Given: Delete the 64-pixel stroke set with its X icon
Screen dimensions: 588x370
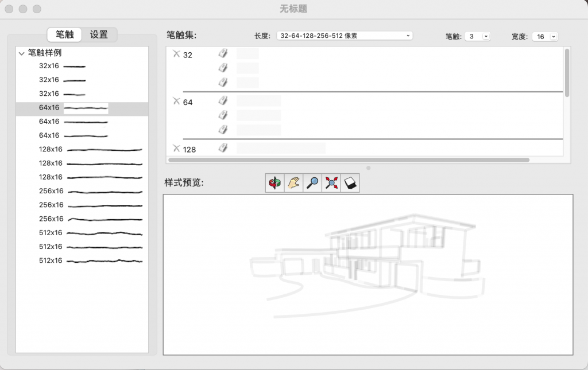Looking at the screenshot, I should click(176, 101).
